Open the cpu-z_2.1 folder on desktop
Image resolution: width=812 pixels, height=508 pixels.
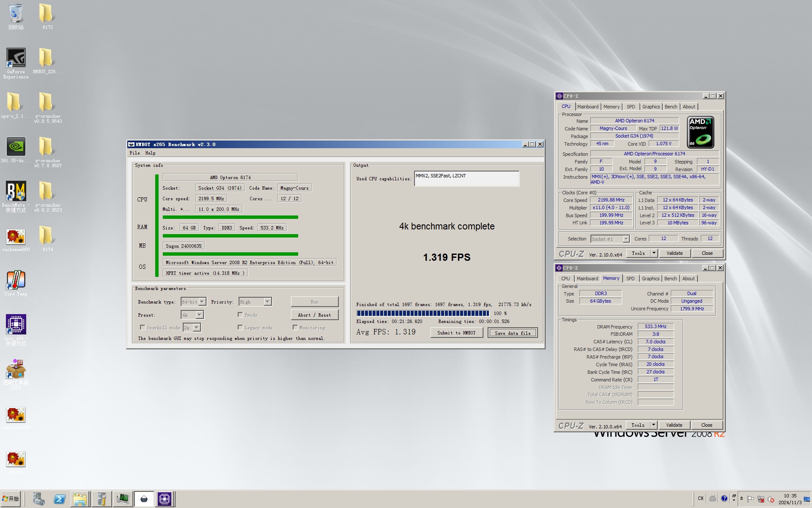pyautogui.click(x=16, y=106)
